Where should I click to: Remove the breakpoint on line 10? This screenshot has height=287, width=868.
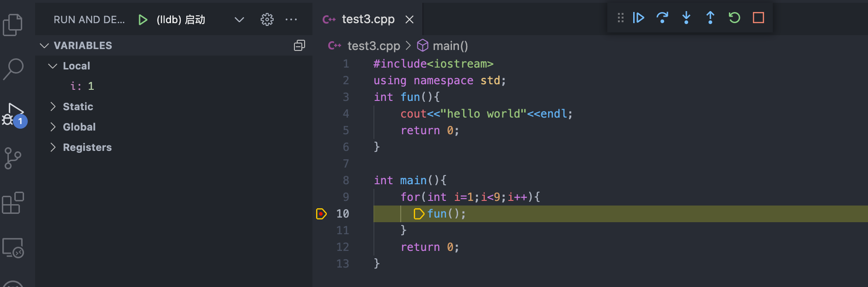point(321,214)
